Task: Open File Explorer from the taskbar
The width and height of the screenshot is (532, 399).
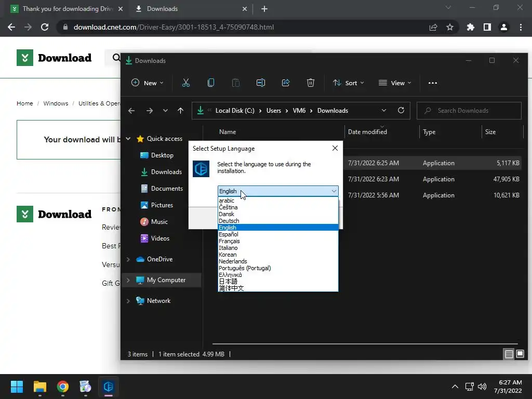Action: tap(39, 387)
